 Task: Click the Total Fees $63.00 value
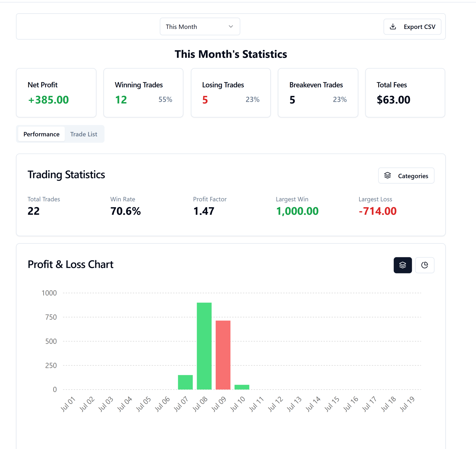(x=393, y=100)
